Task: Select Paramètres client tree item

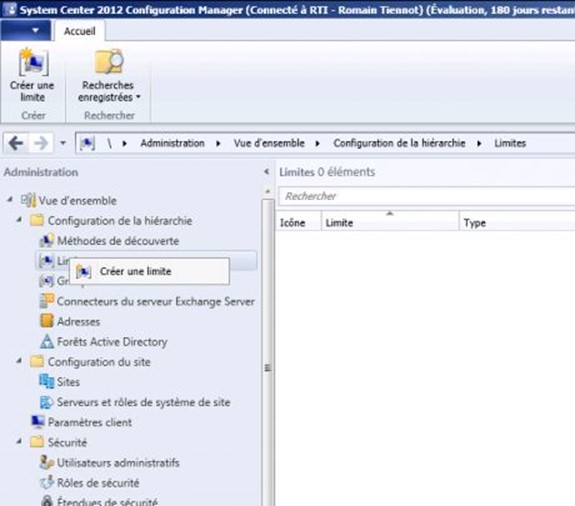Action: (90, 422)
